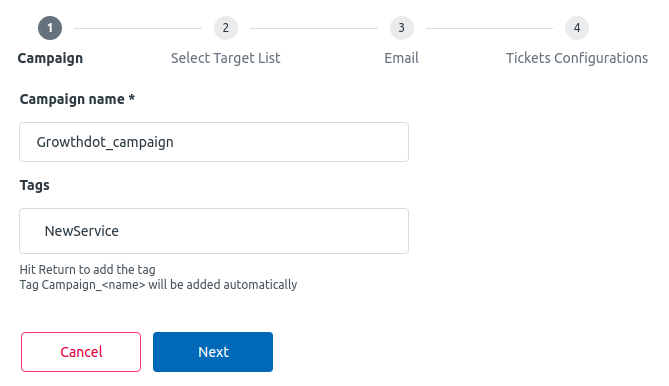
Task: Click the step 4 circle icon
Action: pyautogui.click(x=577, y=28)
